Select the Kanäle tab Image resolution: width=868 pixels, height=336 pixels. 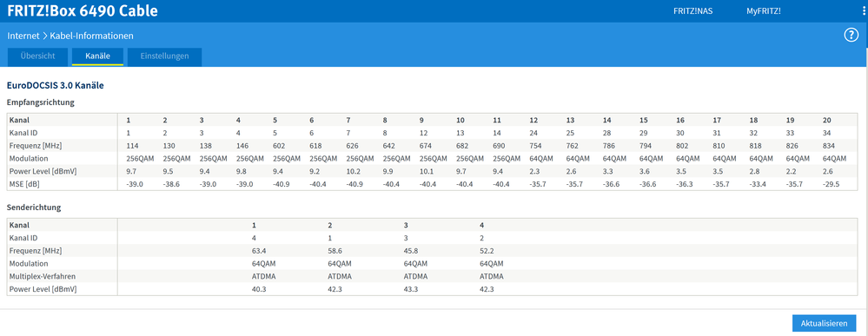pos(97,56)
